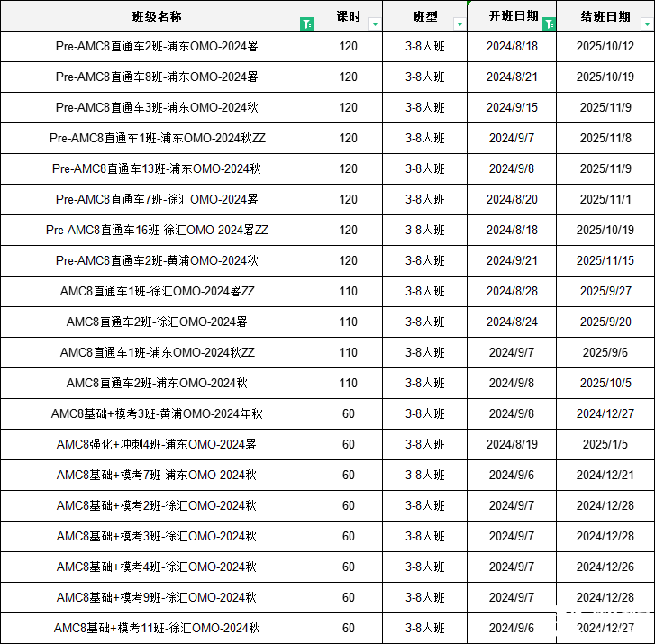Image resolution: width=655 pixels, height=644 pixels.
Task: Click cell AMC8基础+模考11班-徐汇OMO-2024秋
Action: 157,628
